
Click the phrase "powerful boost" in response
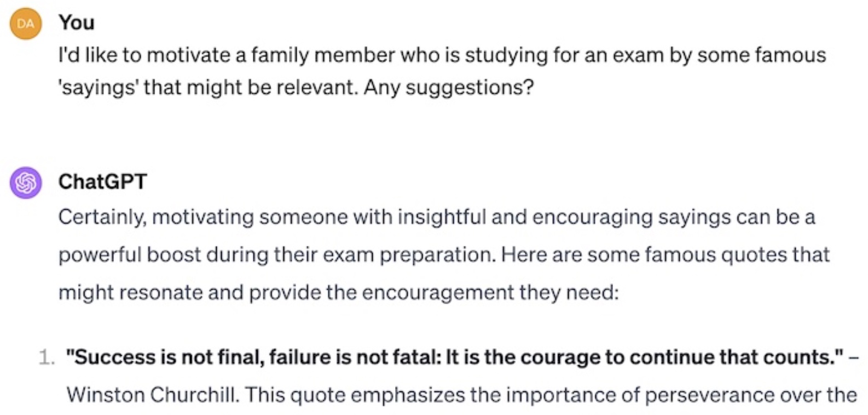click(129, 255)
